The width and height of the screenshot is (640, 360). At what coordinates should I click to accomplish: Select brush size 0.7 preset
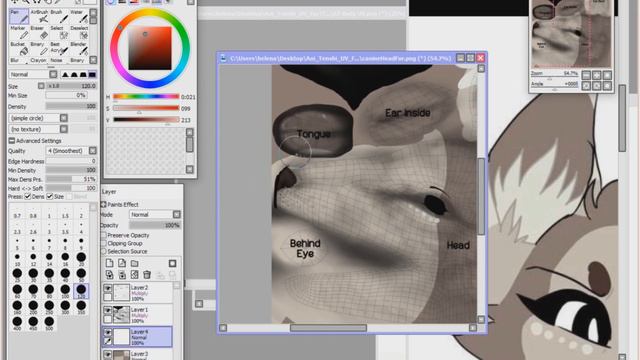pos(17,213)
